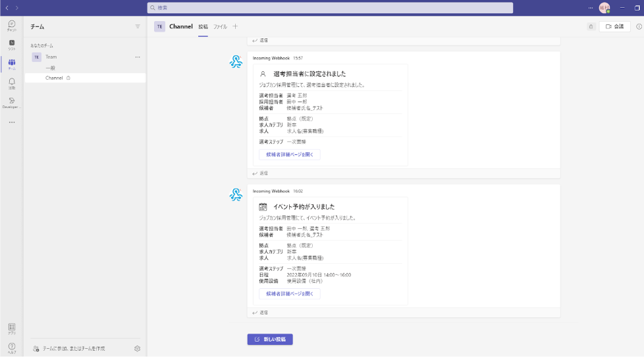Screen dimensions: 644x358
Task: Open the シフト (Shifts) app icon
Action: pos(11,44)
